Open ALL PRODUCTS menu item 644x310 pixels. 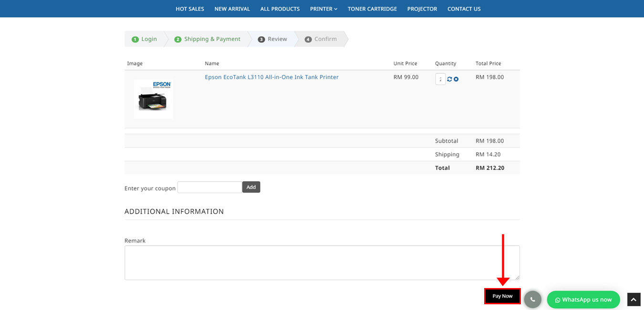click(x=280, y=9)
